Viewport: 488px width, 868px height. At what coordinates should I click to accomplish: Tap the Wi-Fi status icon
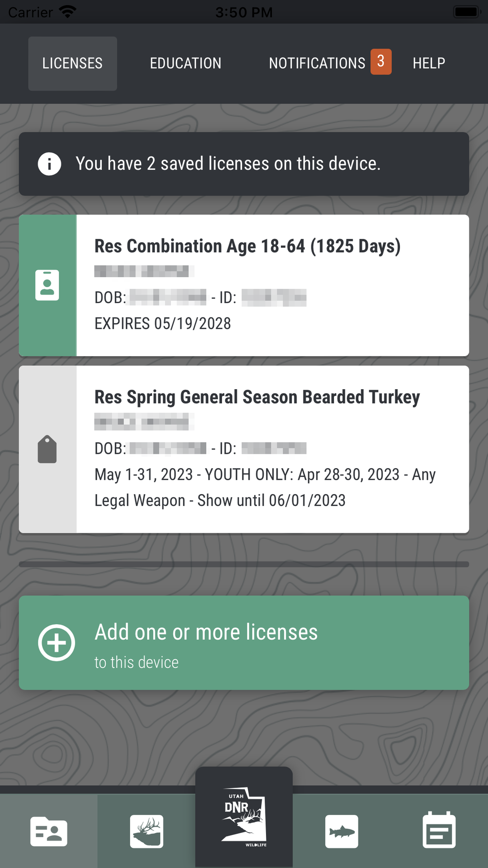pyautogui.click(x=67, y=12)
